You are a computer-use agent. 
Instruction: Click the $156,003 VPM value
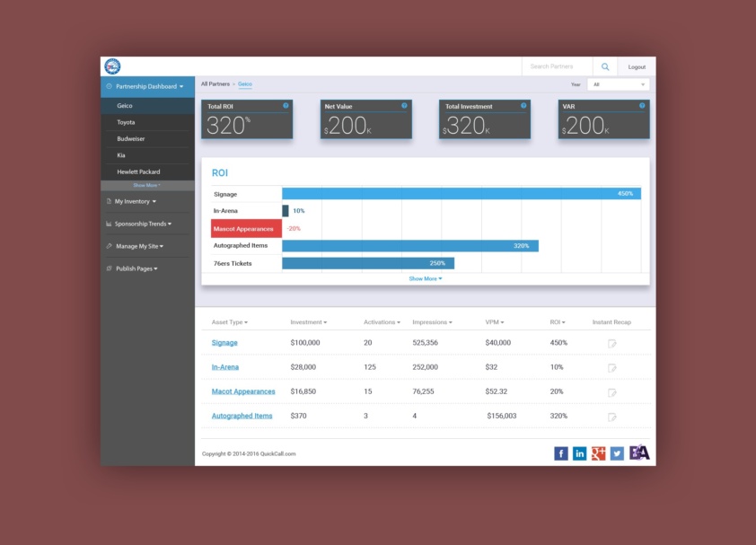click(501, 416)
